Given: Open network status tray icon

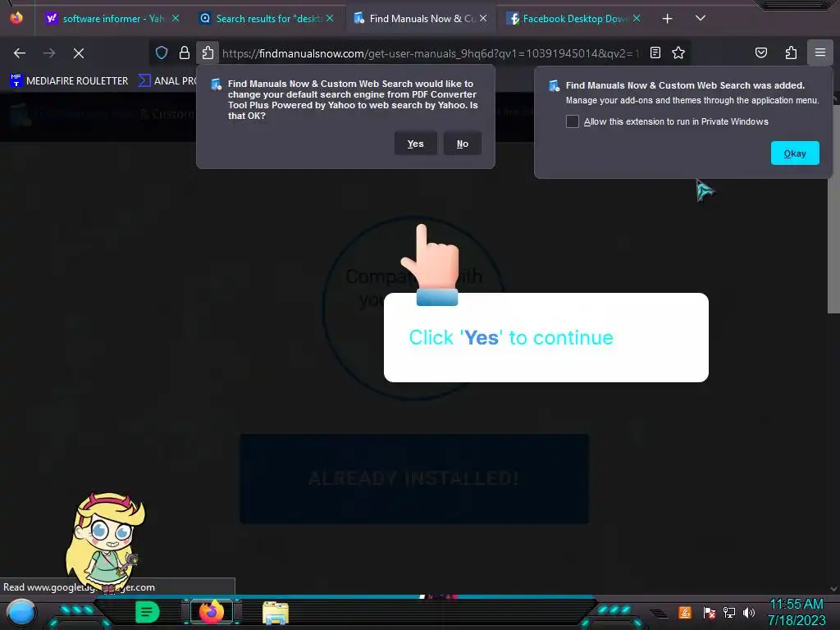Looking at the screenshot, I should 729,612.
